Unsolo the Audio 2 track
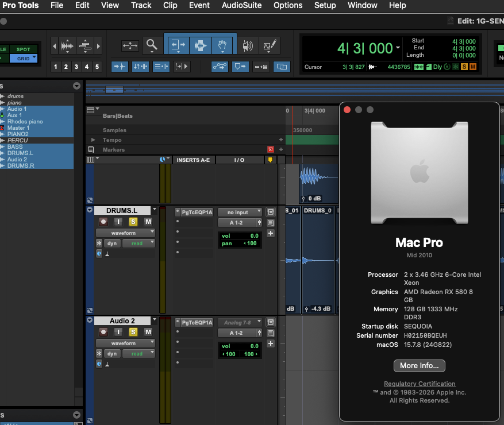 (133, 332)
